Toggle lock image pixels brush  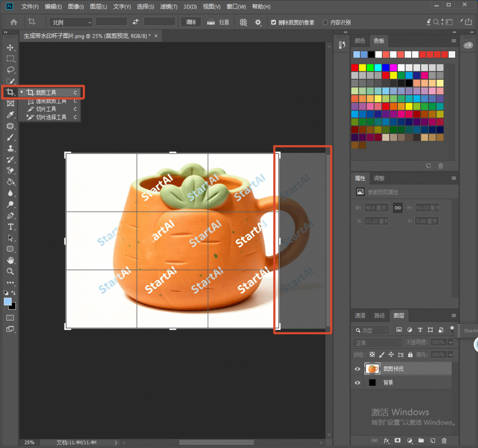[x=382, y=355]
